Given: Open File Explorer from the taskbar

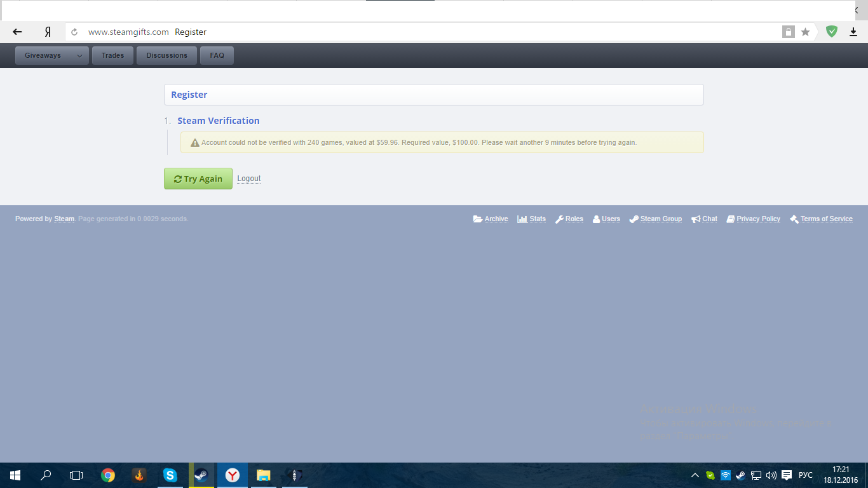Looking at the screenshot, I should pyautogui.click(x=264, y=475).
